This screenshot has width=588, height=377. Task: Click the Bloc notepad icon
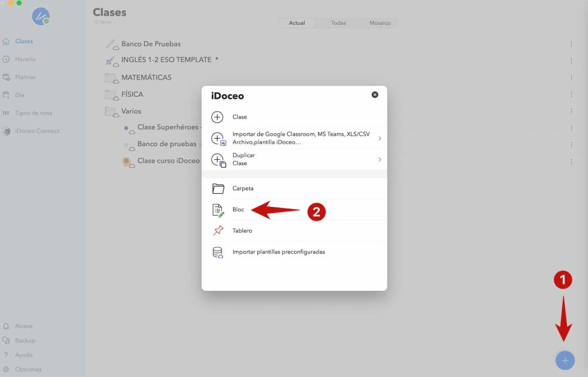pyautogui.click(x=218, y=210)
